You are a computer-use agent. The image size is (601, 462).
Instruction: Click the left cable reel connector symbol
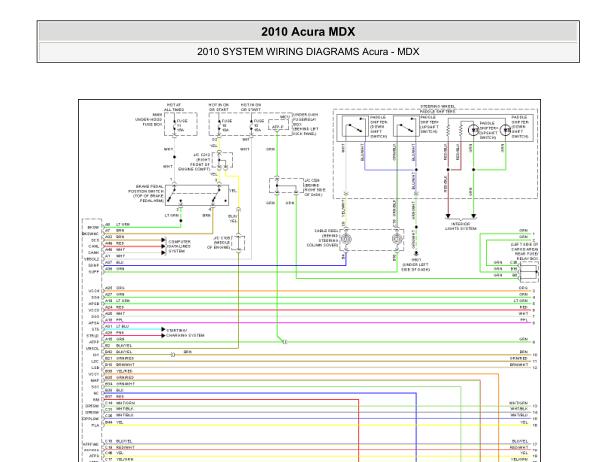tap(346, 239)
